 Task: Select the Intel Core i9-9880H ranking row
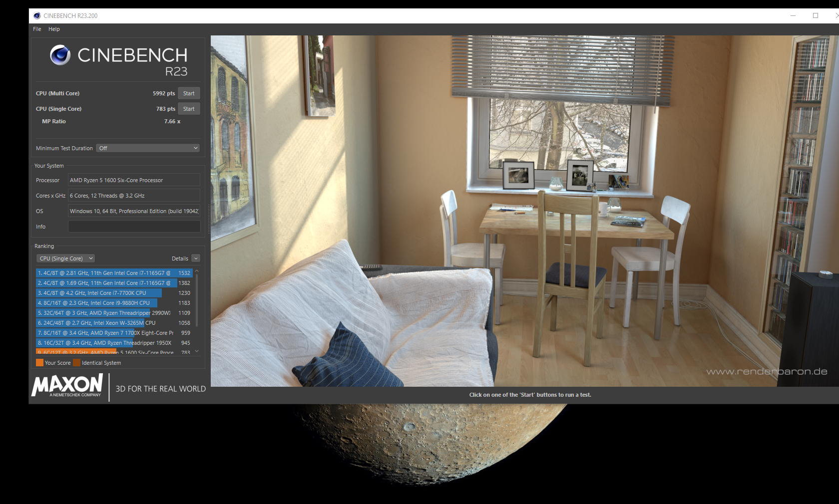coord(114,303)
